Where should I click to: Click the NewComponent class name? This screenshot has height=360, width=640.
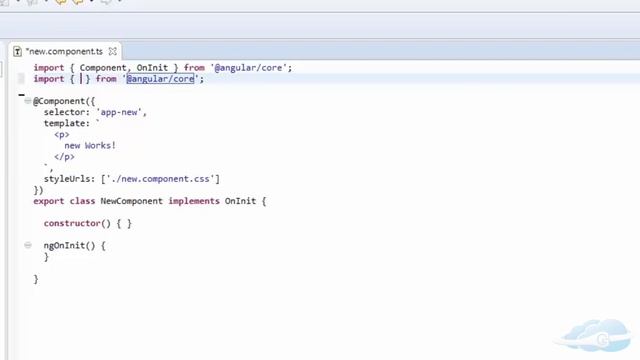[131, 201]
